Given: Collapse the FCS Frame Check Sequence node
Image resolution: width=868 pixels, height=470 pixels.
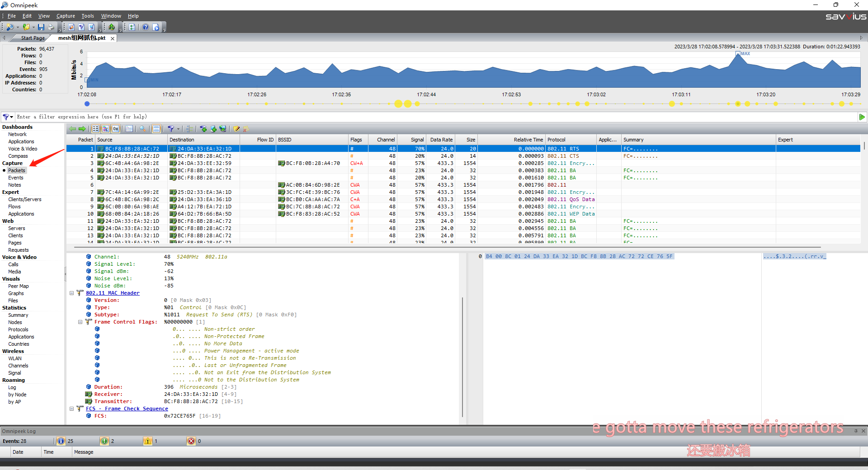Looking at the screenshot, I should point(71,409).
